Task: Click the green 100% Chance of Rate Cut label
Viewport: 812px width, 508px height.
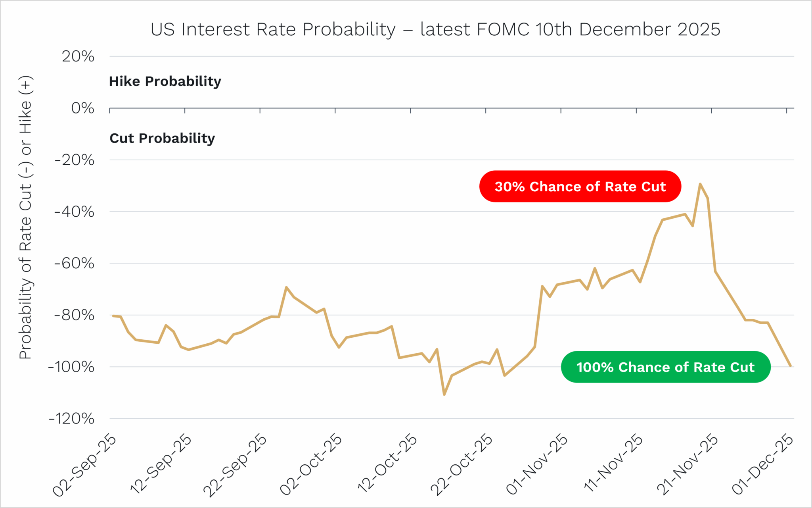Action: pos(666,367)
